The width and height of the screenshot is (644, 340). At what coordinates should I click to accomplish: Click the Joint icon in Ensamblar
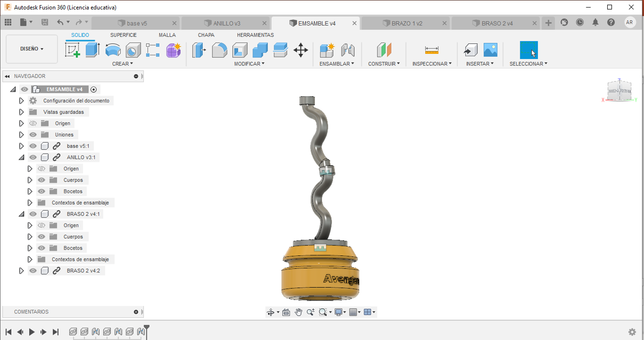tap(348, 50)
